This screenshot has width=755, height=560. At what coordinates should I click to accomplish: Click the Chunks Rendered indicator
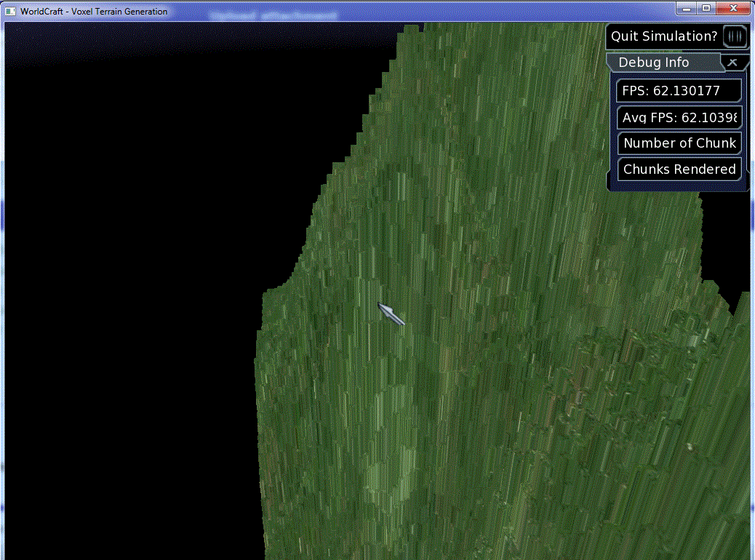679,169
